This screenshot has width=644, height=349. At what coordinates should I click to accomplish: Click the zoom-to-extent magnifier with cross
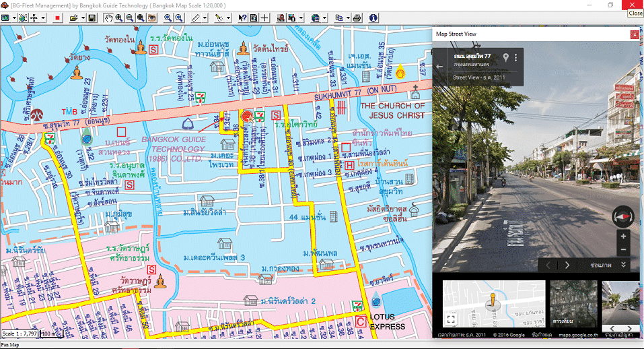[x=141, y=18]
